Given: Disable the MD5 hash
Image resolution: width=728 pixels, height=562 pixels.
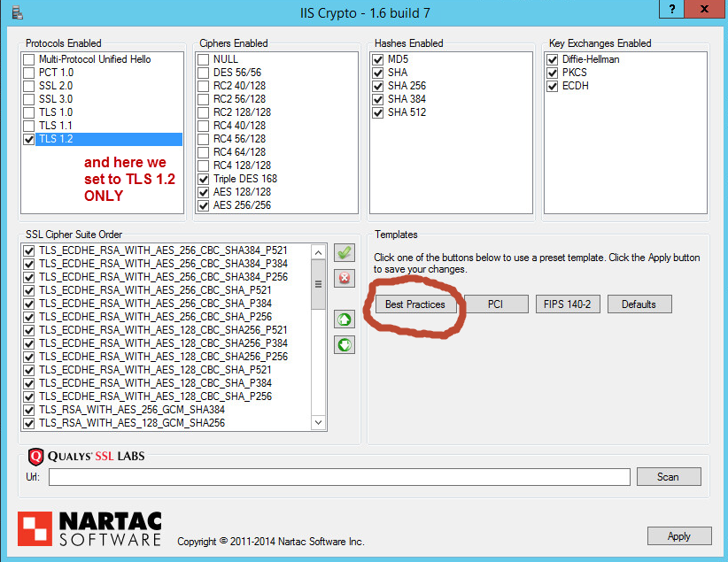Looking at the screenshot, I should [377, 59].
